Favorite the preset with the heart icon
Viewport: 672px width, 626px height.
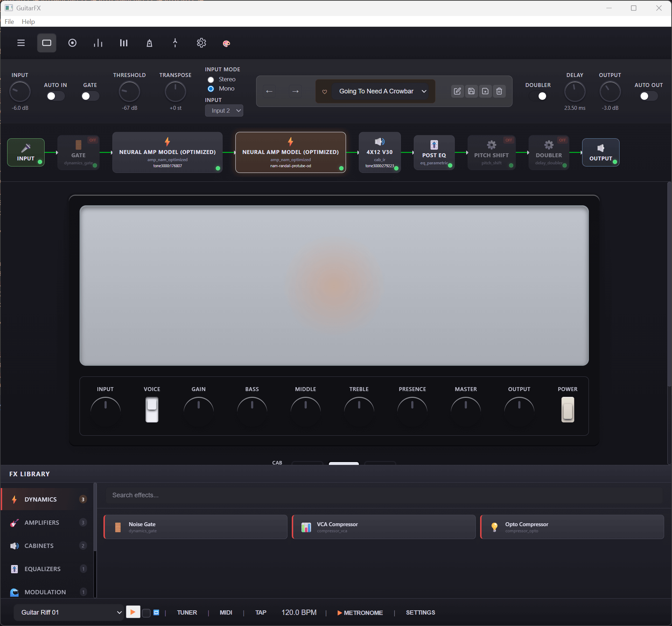[x=325, y=91]
